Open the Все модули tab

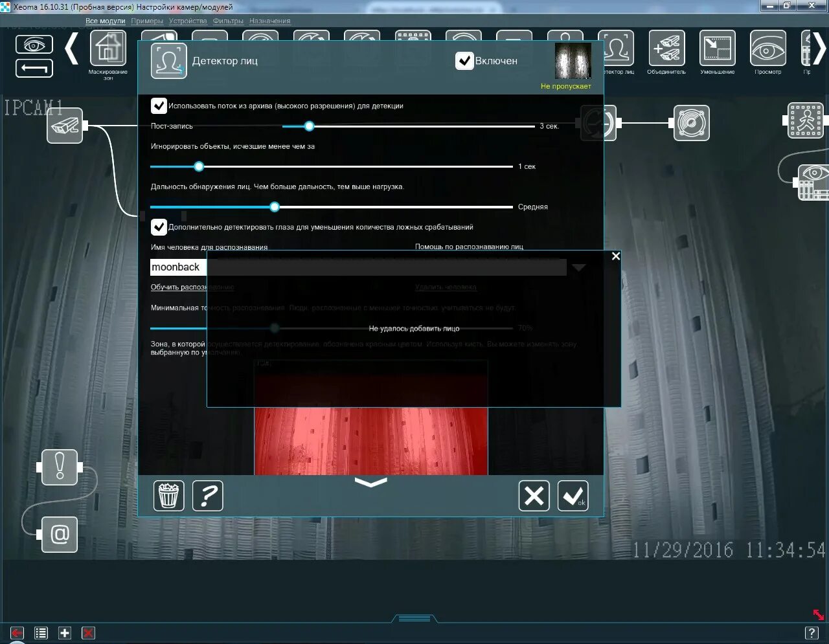pos(106,21)
